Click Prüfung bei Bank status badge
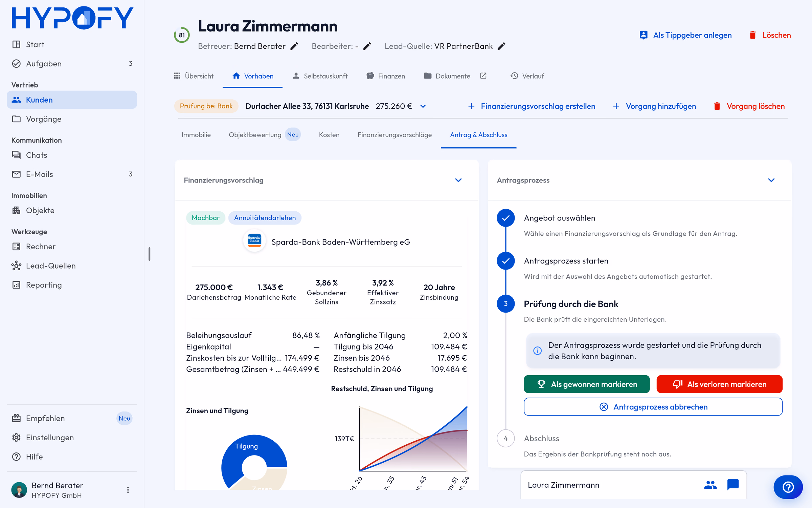The image size is (812, 508). pos(206,106)
